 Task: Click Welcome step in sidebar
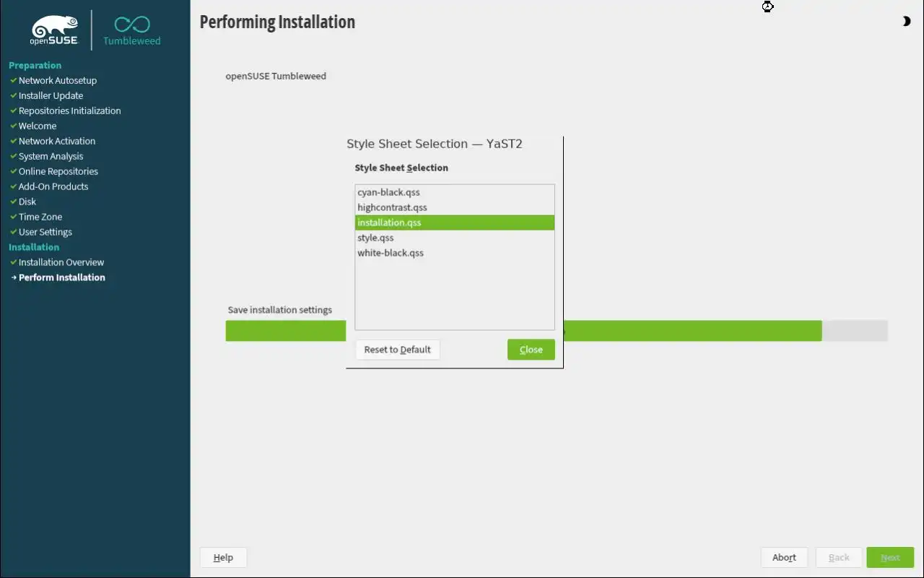(38, 126)
